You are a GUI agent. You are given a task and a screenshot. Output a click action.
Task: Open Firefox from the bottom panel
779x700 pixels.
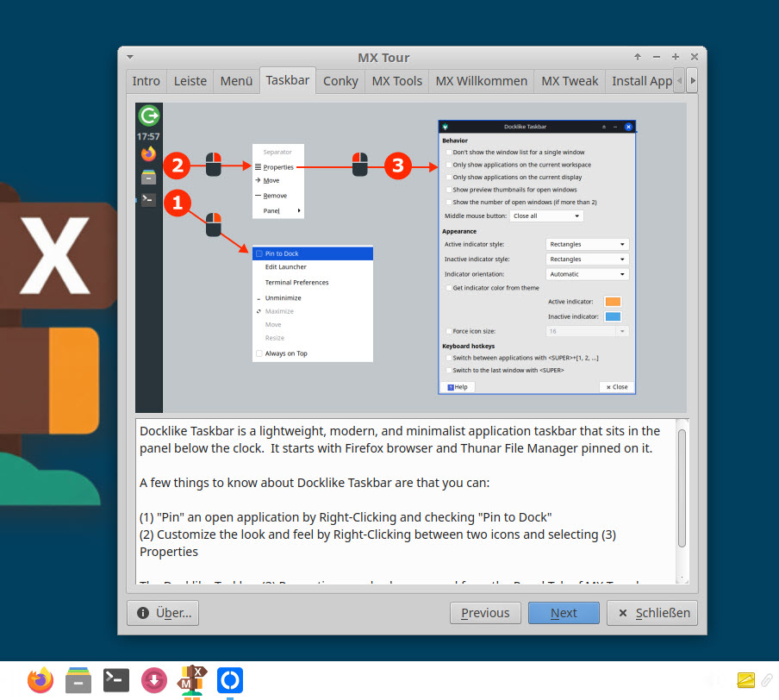(41, 680)
